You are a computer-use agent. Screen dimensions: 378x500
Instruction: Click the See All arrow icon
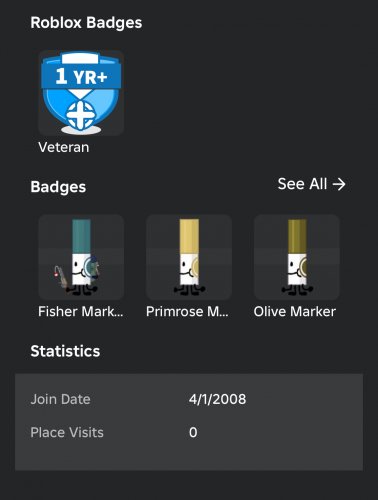coord(339,184)
